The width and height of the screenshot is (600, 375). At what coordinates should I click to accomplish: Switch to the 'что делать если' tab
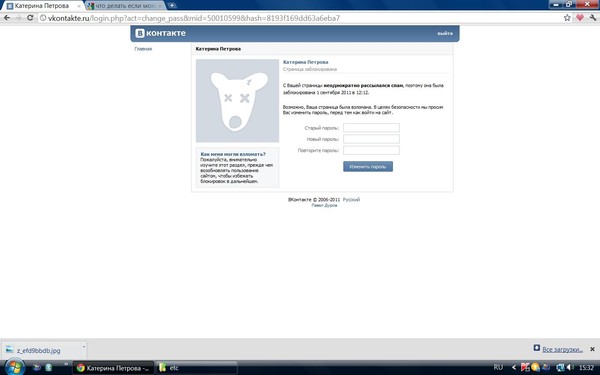click(124, 6)
